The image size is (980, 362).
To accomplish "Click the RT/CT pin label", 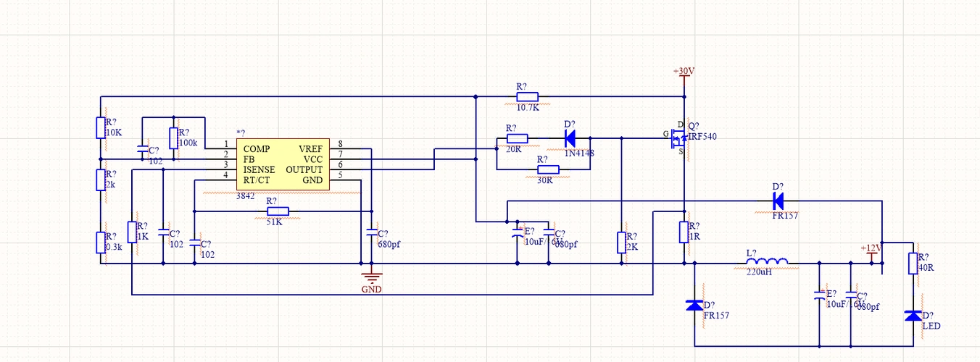I will (x=257, y=180).
